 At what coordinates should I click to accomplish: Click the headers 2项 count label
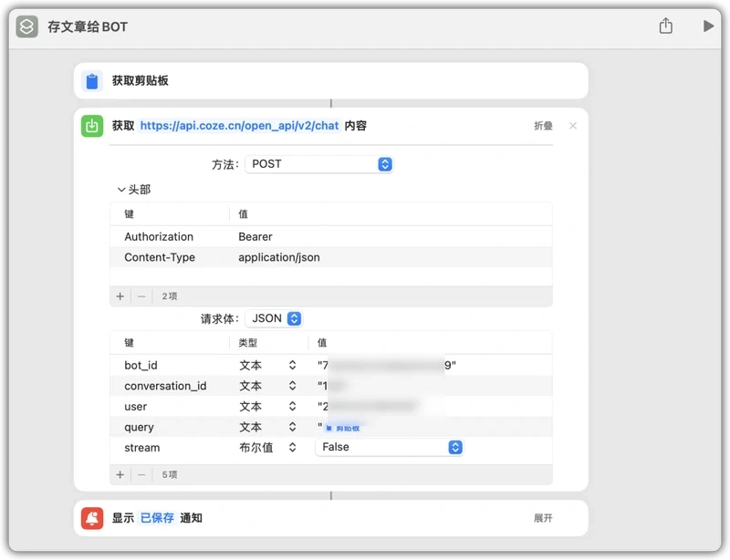point(170,296)
